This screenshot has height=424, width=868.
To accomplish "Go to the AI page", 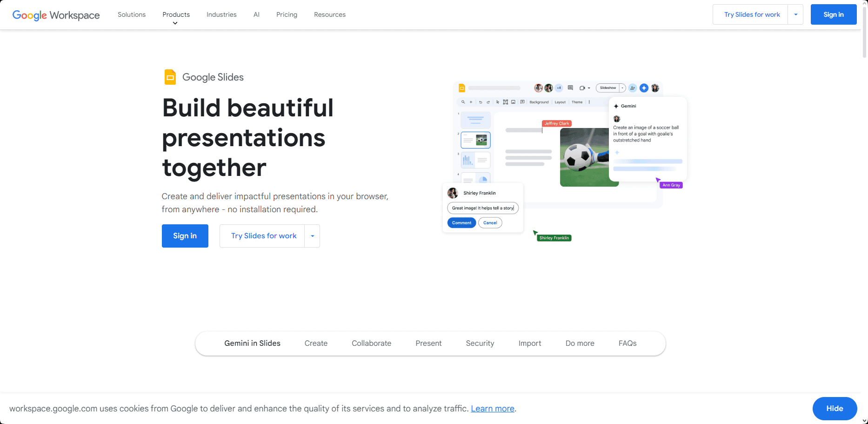I will pyautogui.click(x=256, y=14).
